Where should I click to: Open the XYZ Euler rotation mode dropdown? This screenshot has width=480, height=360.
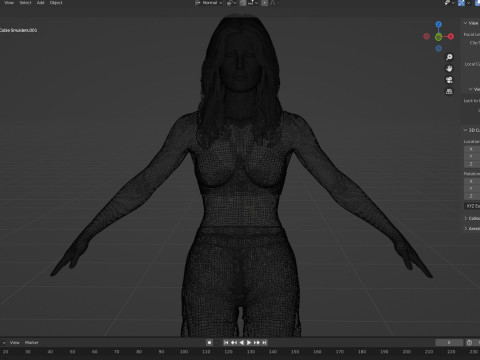[472, 206]
